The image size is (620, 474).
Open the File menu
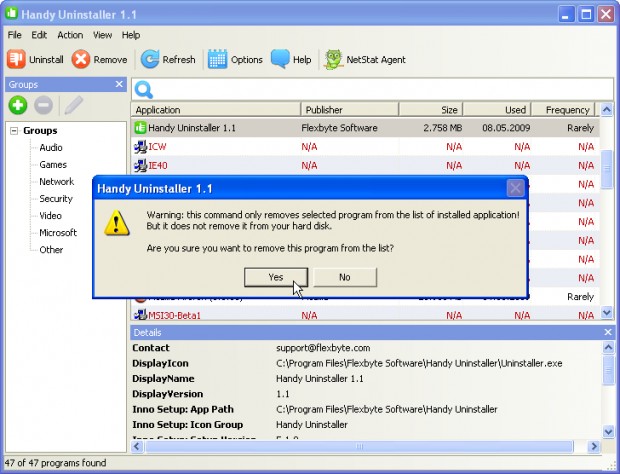[x=14, y=35]
